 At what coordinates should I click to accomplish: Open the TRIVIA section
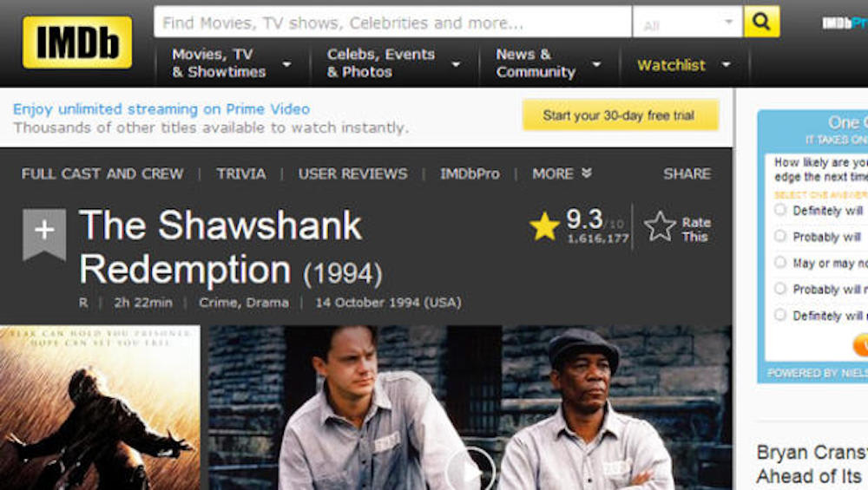coord(240,173)
